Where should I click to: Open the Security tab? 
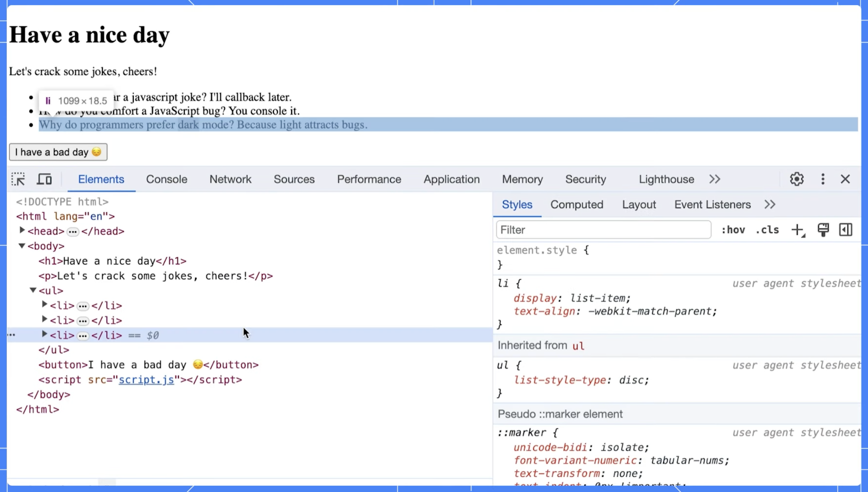(586, 179)
